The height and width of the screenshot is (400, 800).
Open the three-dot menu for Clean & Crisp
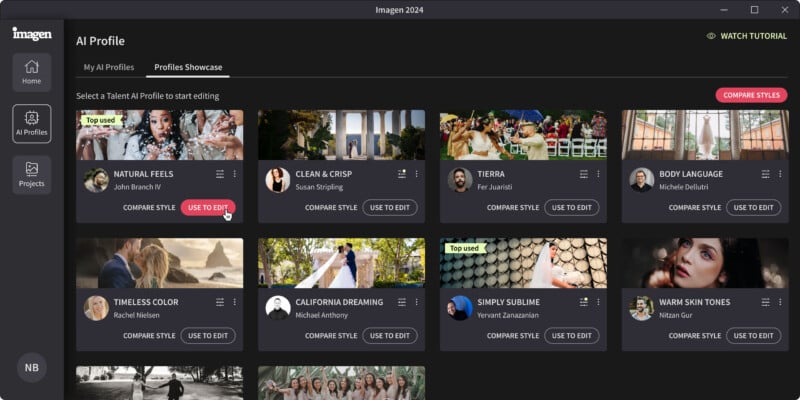pos(416,174)
